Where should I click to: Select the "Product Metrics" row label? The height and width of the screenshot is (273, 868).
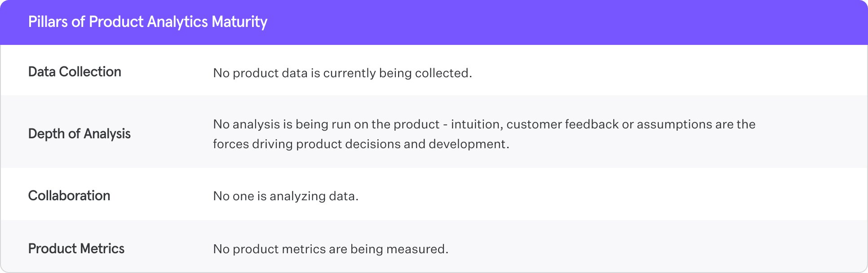coord(76,249)
